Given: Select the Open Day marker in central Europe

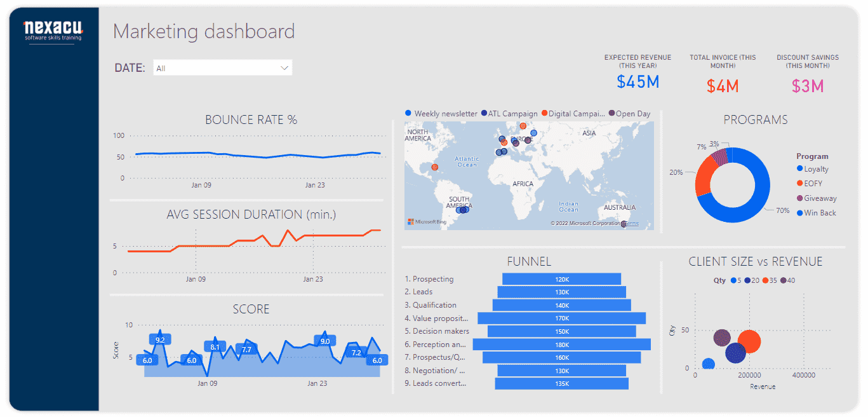Looking at the screenshot, I should [x=527, y=139].
